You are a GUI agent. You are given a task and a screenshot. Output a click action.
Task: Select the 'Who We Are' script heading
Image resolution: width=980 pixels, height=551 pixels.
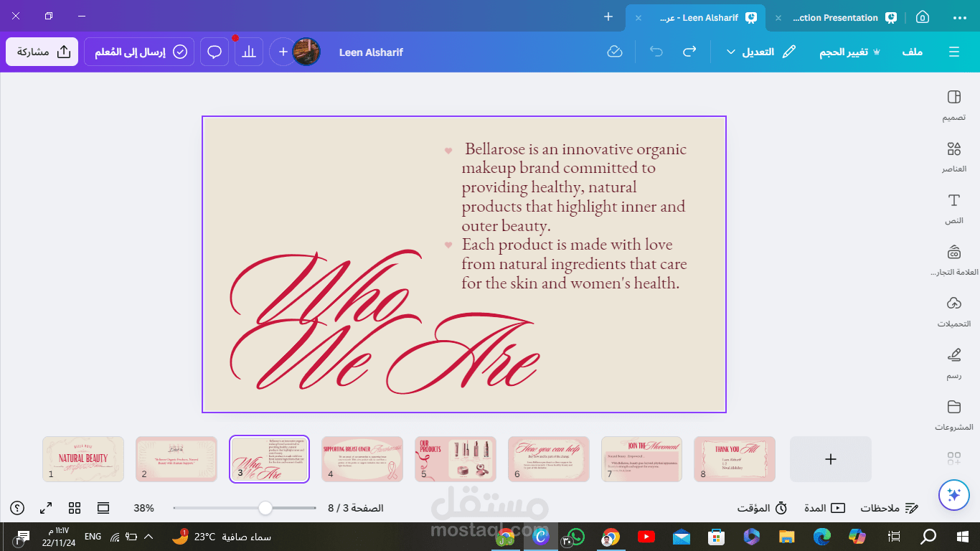[384, 322]
